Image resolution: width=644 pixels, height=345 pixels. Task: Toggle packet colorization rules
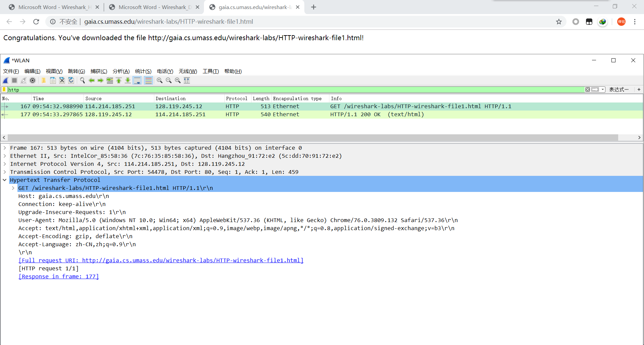[148, 80]
